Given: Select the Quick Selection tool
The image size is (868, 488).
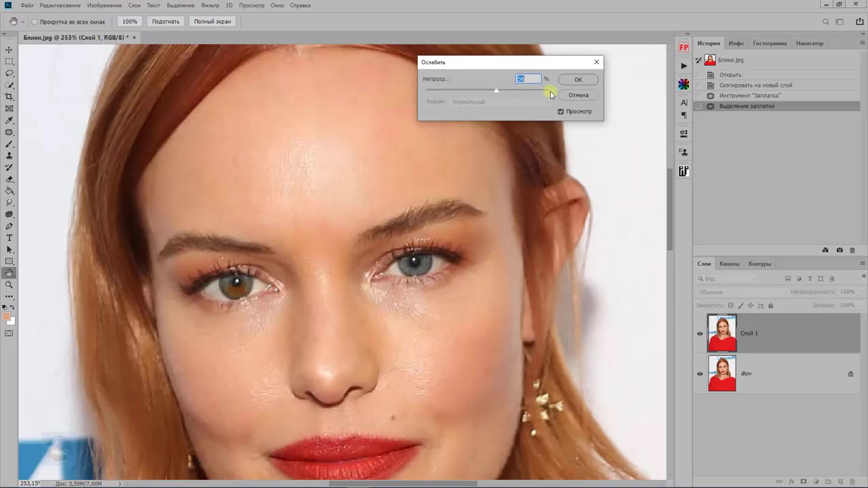Looking at the screenshot, I should [9, 85].
